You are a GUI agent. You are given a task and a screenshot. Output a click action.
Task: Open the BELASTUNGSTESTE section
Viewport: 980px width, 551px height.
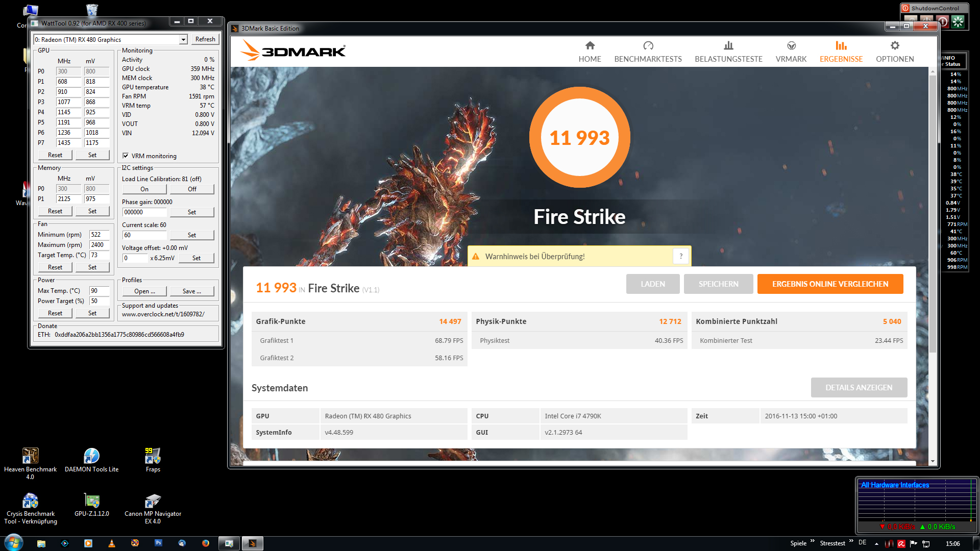(x=728, y=52)
